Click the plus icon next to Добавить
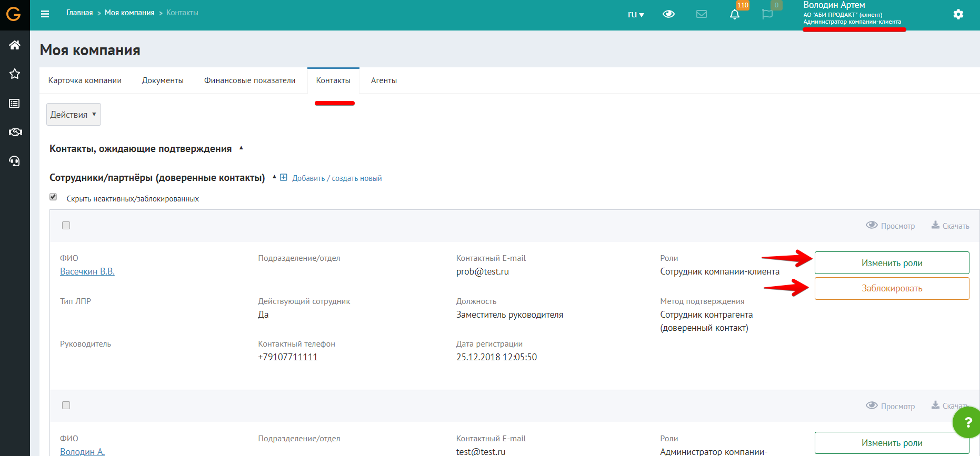Viewport: 980px width, 456px height. (284, 177)
